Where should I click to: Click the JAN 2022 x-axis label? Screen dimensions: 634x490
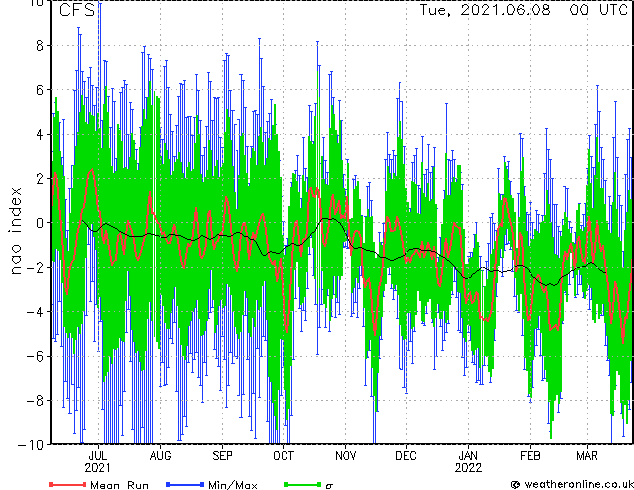point(468,461)
